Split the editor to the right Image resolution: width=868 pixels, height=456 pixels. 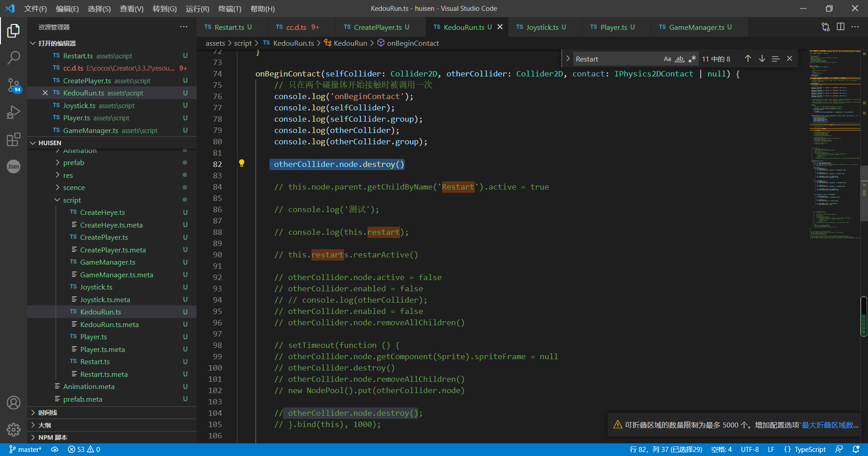pyautogui.click(x=840, y=27)
